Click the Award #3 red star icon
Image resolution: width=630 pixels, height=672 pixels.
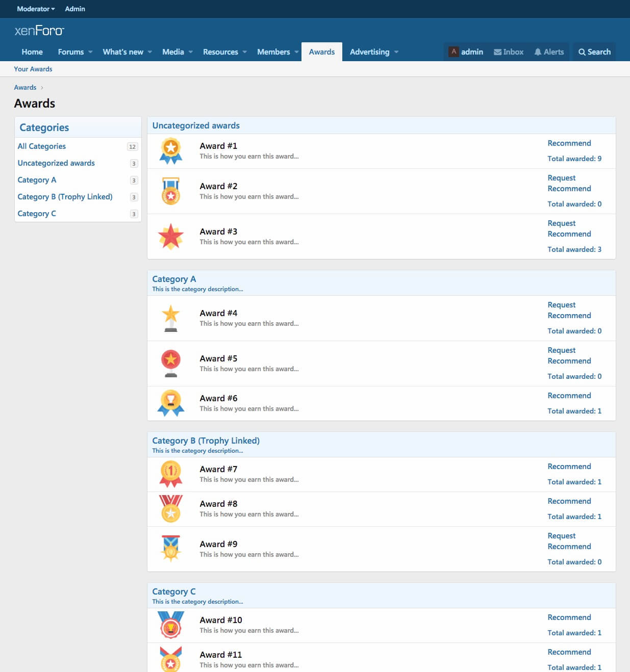171,237
